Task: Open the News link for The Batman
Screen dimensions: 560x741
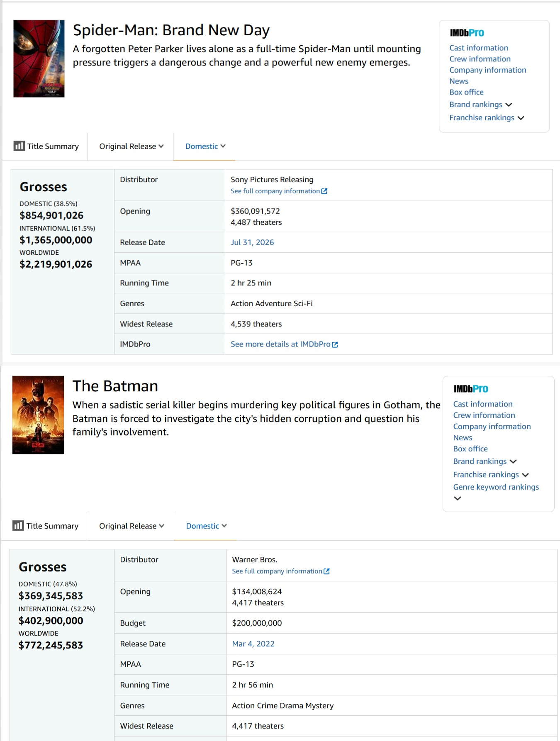Action: pyautogui.click(x=463, y=438)
